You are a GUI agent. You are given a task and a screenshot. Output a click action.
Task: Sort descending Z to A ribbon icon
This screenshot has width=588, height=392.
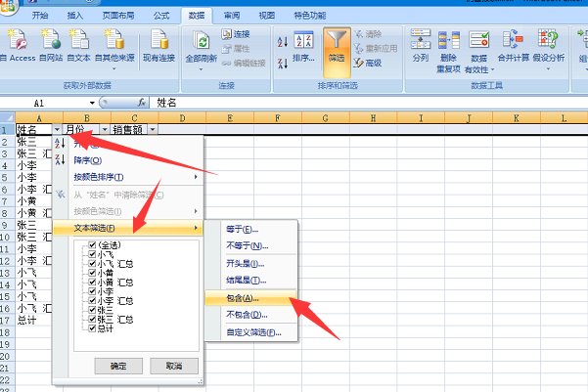tap(283, 63)
